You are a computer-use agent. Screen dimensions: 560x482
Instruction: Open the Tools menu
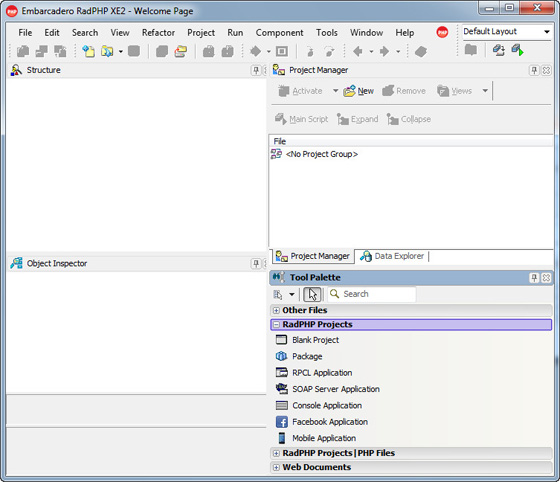coord(326,33)
